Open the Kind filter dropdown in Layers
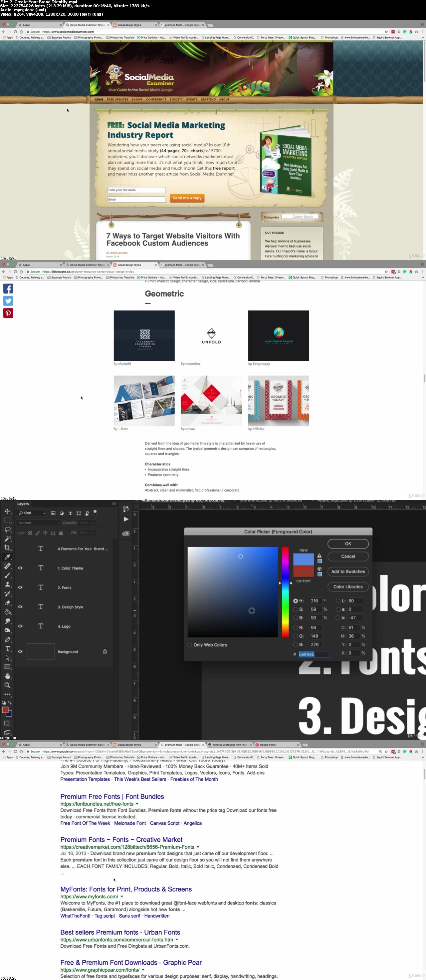This screenshot has width=426, height=980. click(32, 513)
